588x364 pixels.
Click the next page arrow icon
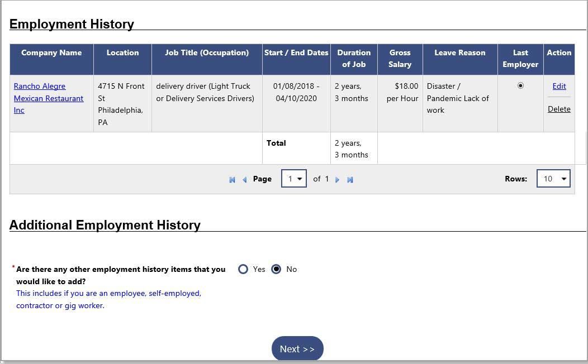click(337, 180)
